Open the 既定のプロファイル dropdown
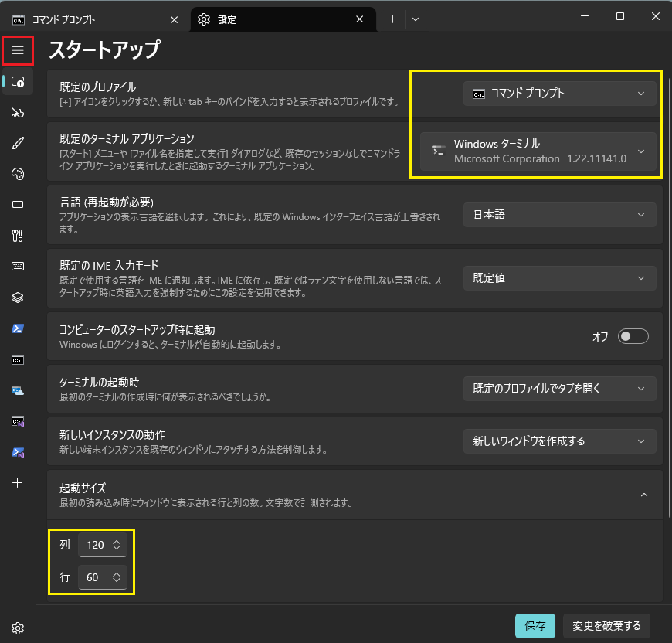This screenshot has height=643, width=672. tap(560, 94)
